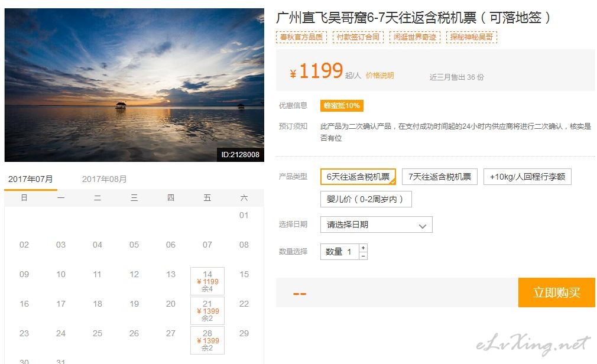Click the 立即购买 buy now button
This screenshot has height=364, width=597.
tap(556, 292)
